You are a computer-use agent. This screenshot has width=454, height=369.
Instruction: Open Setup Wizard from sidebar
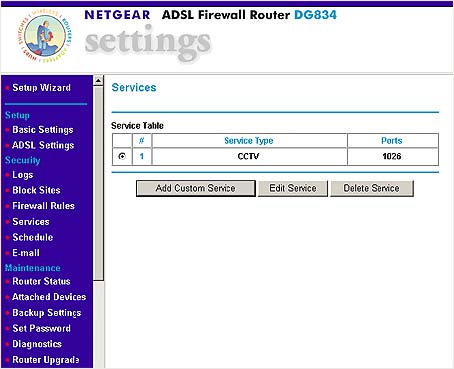[41, 88]
